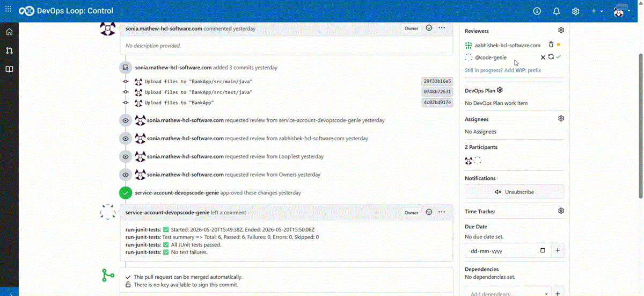This screenshot has height=296, width=644.
Task: Add a reaction to sonia.mathew's comment
Action: coord(429,28)
